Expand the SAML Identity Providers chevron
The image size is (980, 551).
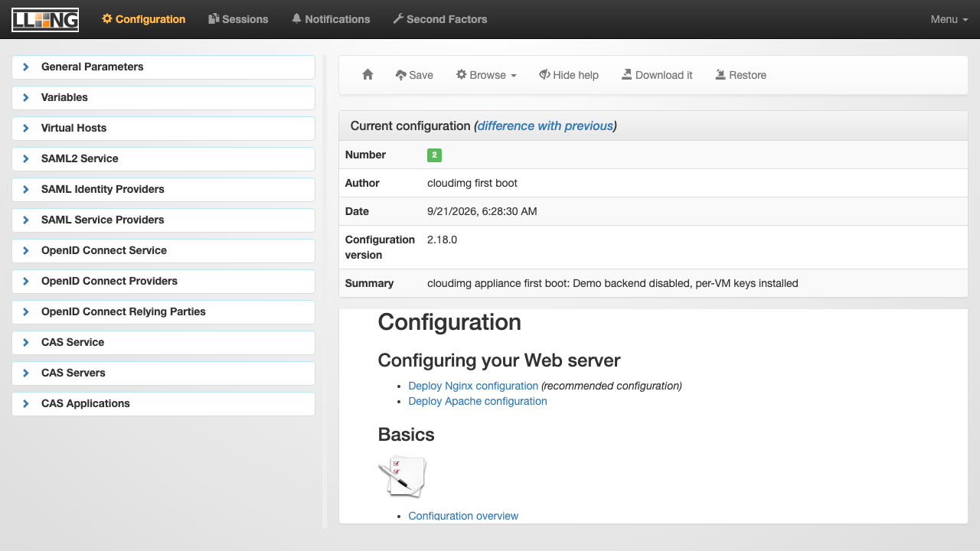pyautogui.click(x=25, y=189)
